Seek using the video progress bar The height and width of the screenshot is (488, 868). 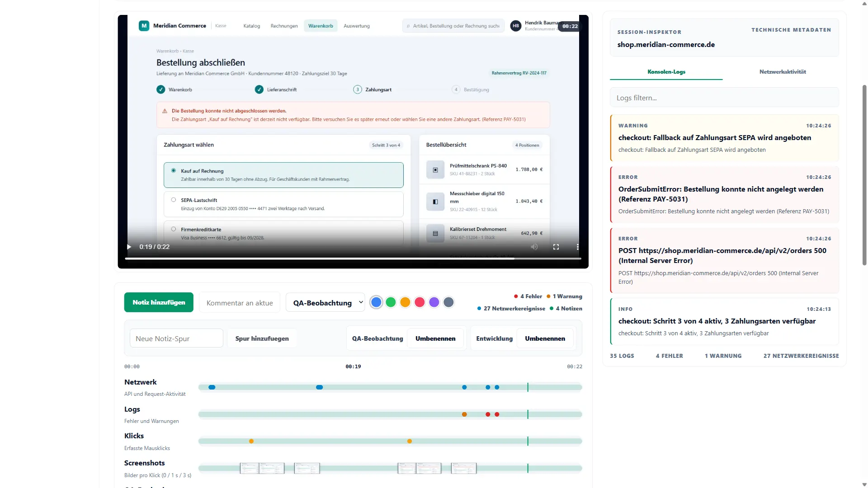click(353, 258)
